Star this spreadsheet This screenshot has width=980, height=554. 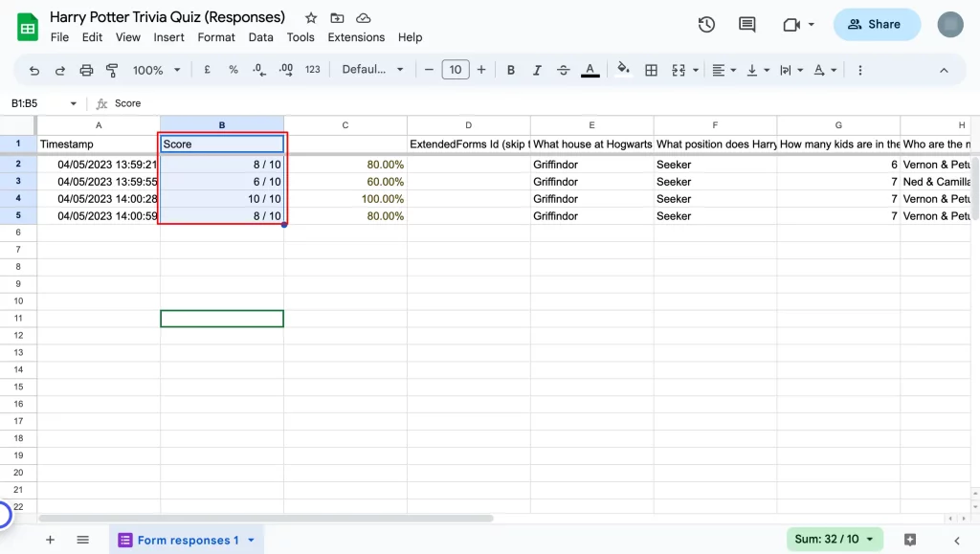click(x=310, y=18)
